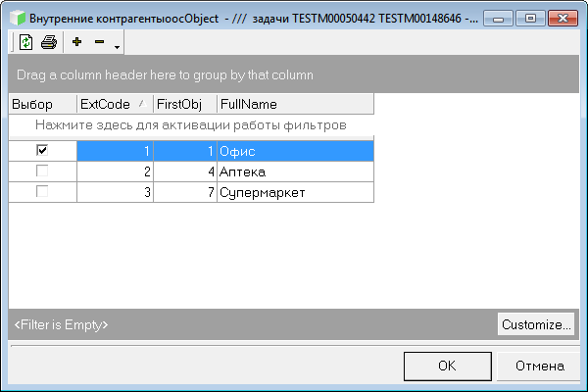The image size is (588, 392).
Task: Sort by the FullName column header
Action: (296, 104)
